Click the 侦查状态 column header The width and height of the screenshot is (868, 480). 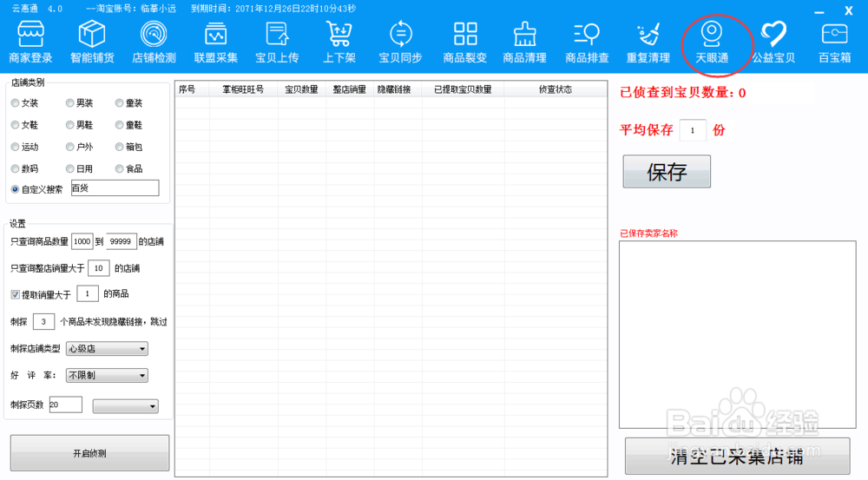[556, 89]
